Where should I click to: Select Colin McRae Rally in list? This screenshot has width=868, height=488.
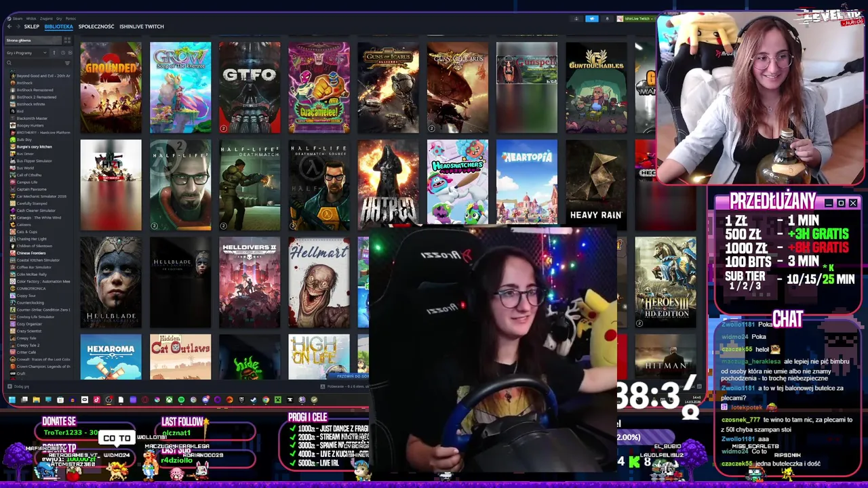coord(31,274)
